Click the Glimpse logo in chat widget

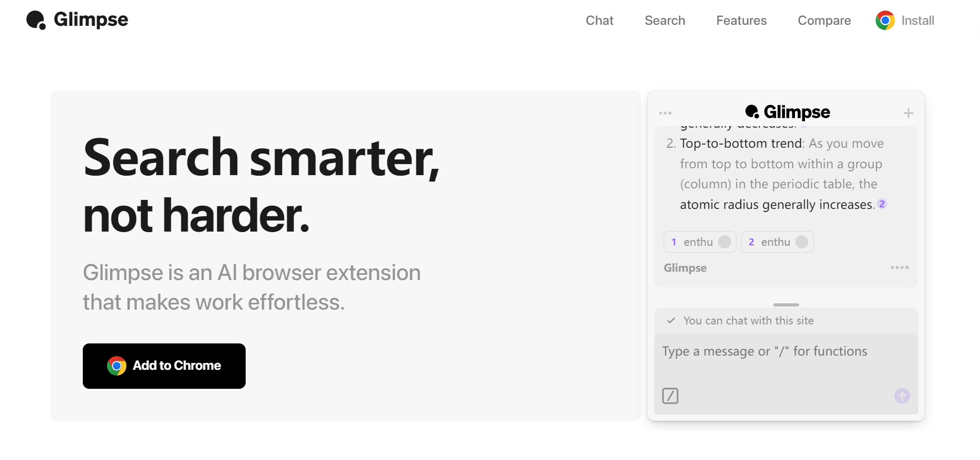tap(787, 112)
